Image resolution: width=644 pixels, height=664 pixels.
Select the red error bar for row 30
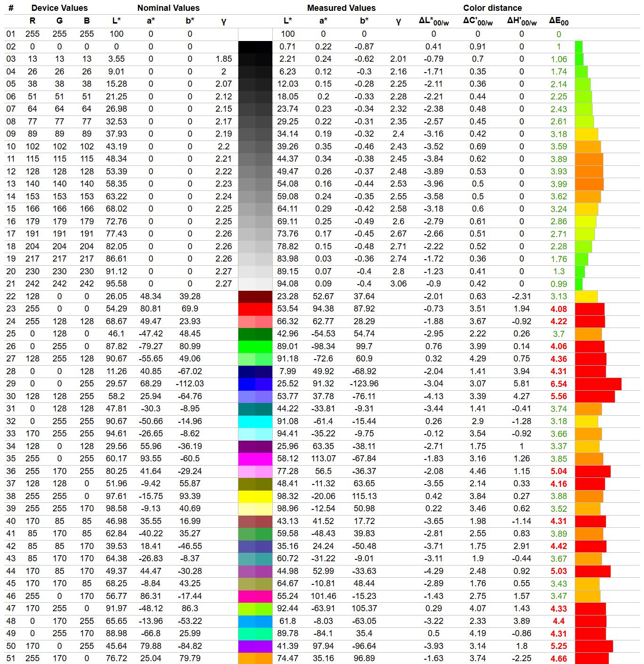(595, 396)
